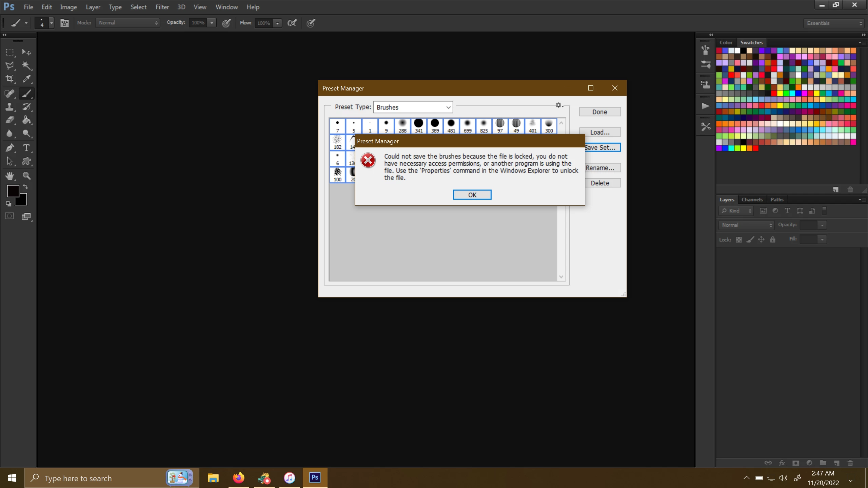Select the Zoom tool
The height and width of the screenshot is (488, 868).
tap(26, 176)
